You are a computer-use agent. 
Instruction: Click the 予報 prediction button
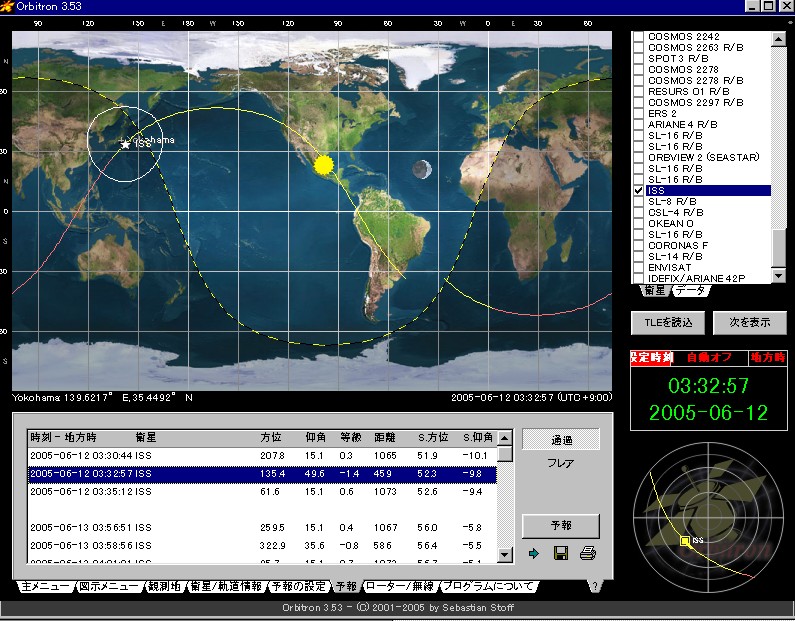[x=561, y=526]
